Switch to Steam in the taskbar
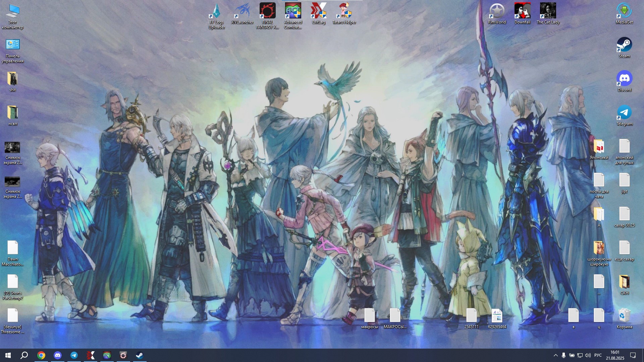 click(140, 355)
